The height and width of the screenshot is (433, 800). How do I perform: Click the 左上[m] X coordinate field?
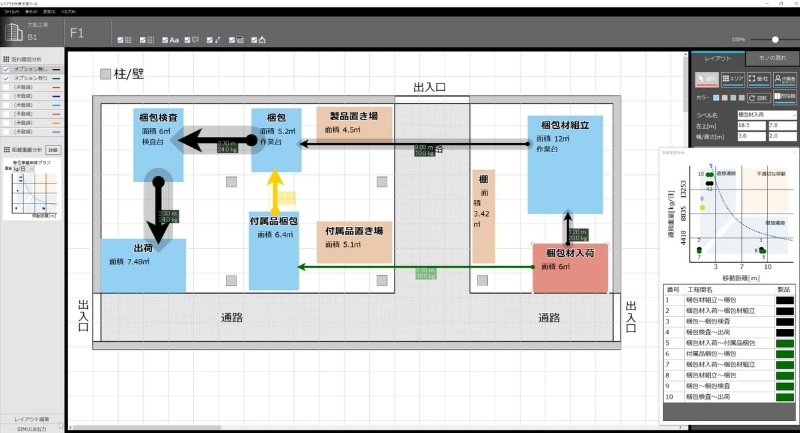click(750, 125)
